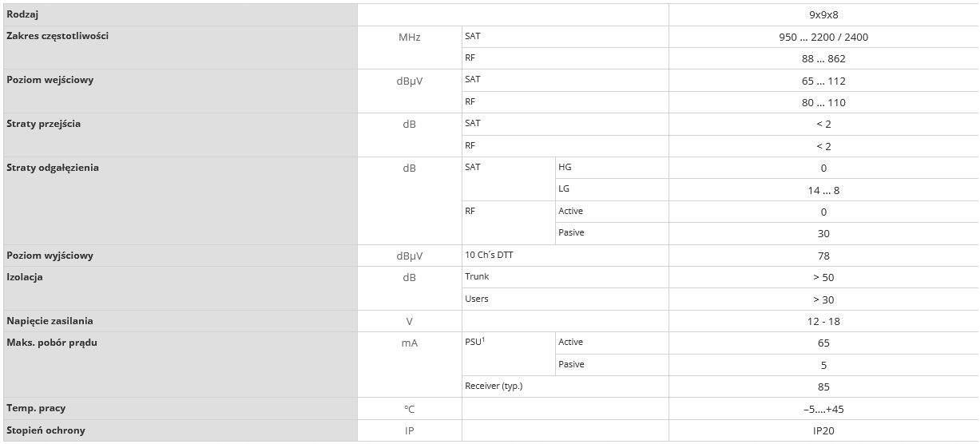This screenshot has height=444, width=980.
Task: Click the Zakres częstotliwości label
Action: (x=58, y=37)
